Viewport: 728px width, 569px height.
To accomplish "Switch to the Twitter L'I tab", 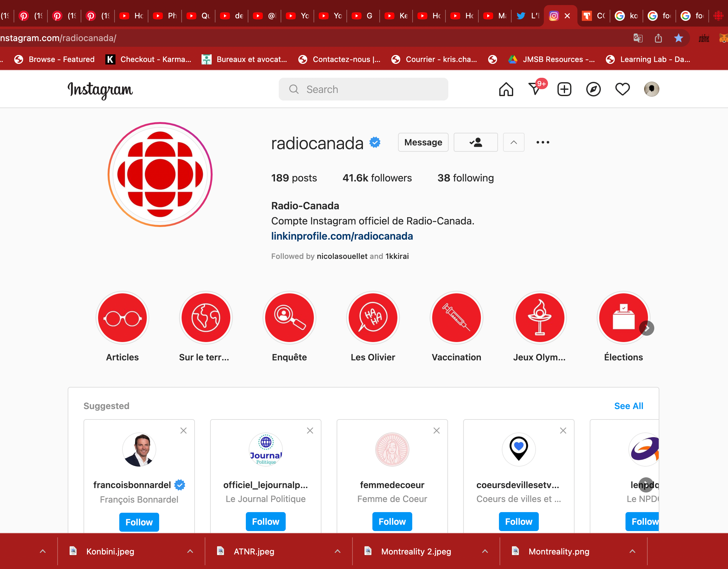I will pos(528,16).
